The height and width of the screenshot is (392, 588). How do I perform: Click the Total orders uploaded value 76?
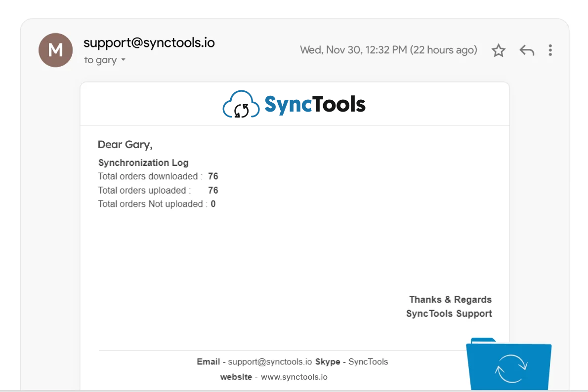tap(213, 190)
